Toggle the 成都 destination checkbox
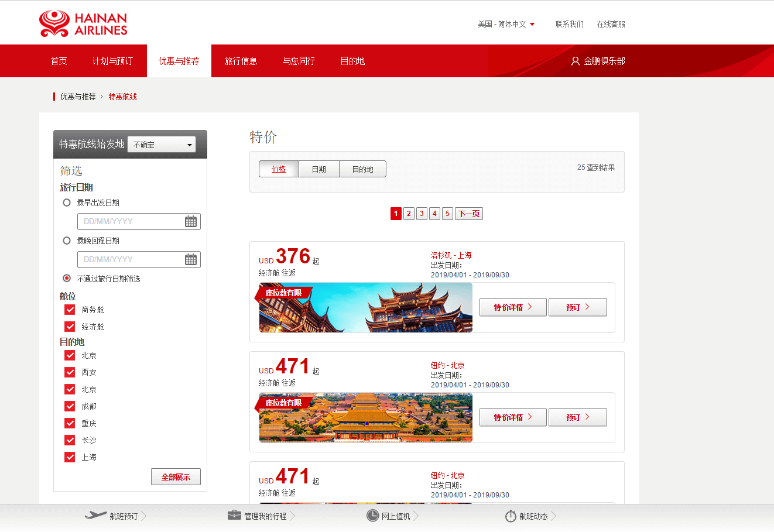 tap(70, 406)
